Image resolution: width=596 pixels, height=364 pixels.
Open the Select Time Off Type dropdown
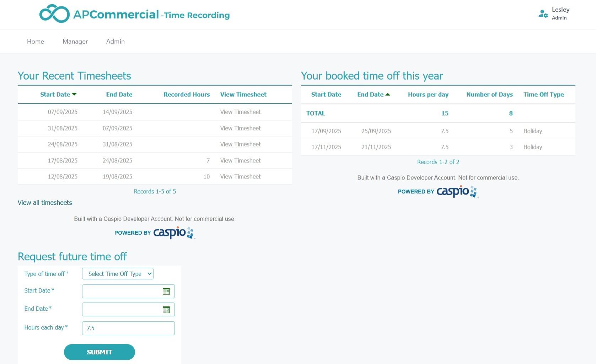pyautogui.click(x=117, y=274)
